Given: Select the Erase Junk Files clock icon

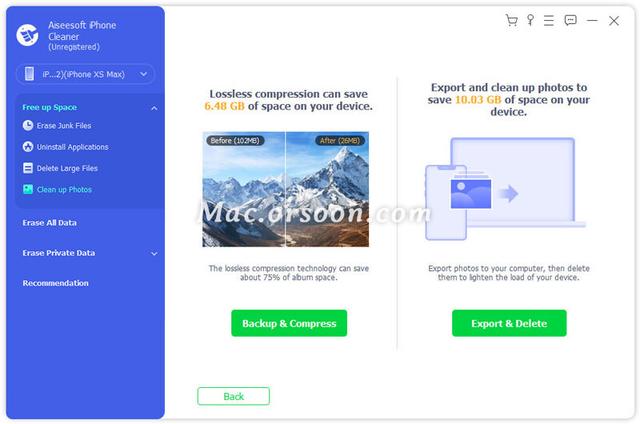Looking at the screenshot, I should (x=28, y=125).
